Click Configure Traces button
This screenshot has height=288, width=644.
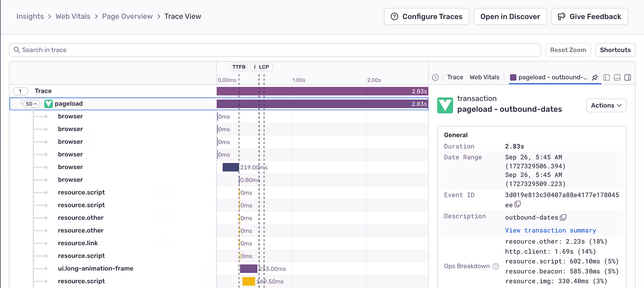pyautogui.click(x=426, y=17)
